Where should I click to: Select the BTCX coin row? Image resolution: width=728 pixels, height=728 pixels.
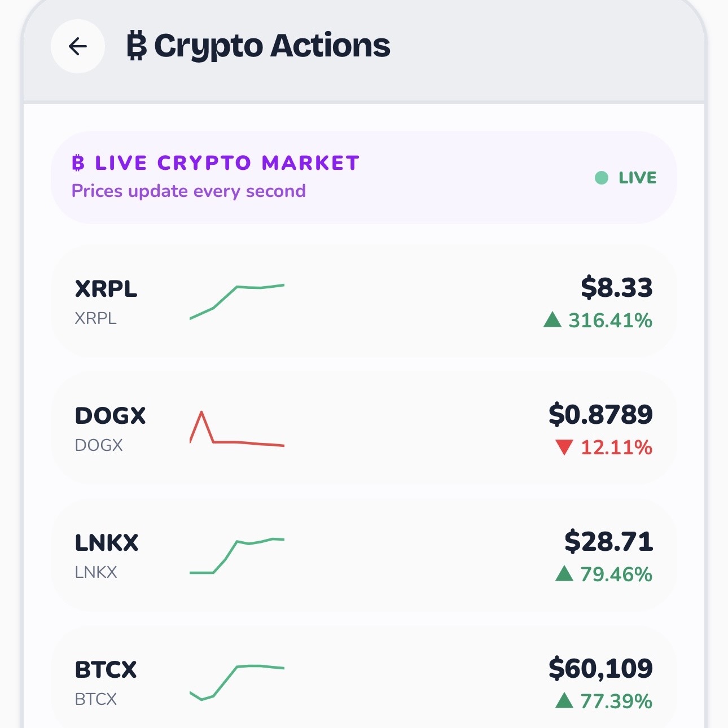click(x=364, y=677)
